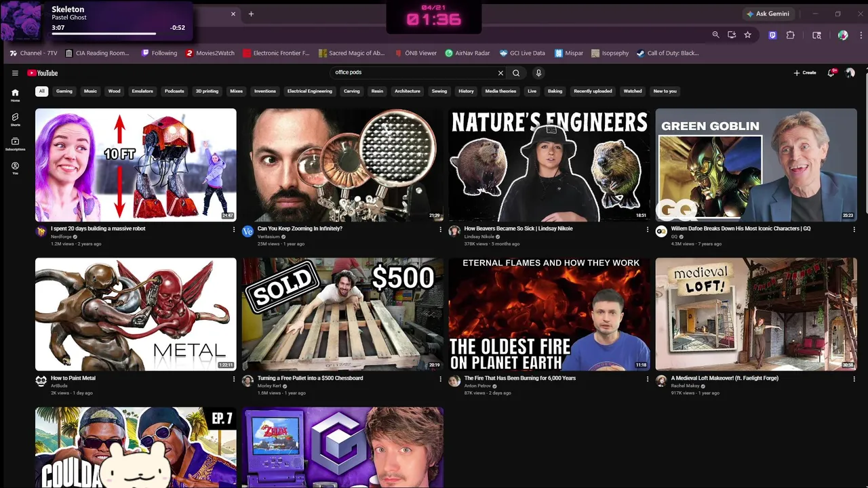Open the YouTube account avatar
Image resolution: width=868 pixels, height=488 pixels.
[850, 73]
